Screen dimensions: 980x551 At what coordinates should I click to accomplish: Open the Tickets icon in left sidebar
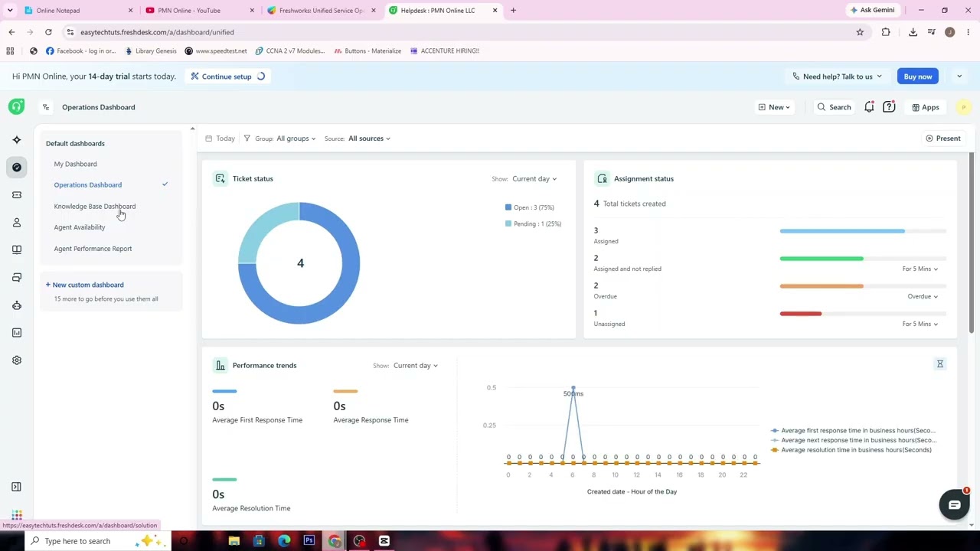pos(17,195)
